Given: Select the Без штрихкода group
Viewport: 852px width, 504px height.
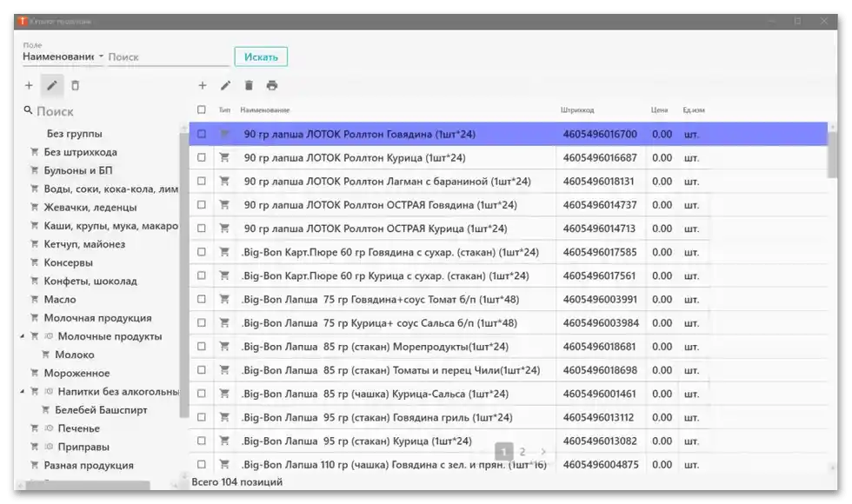Looking at the screenshot, I should 80,152.
